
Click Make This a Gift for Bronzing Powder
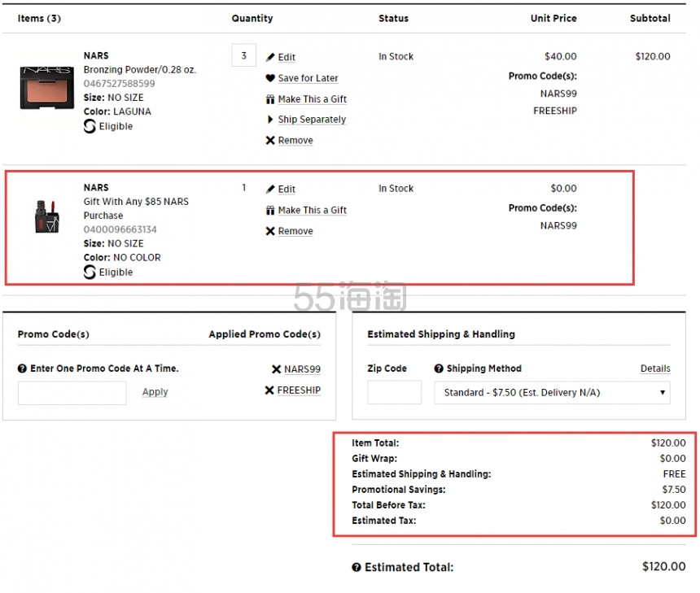click(312, 99)
